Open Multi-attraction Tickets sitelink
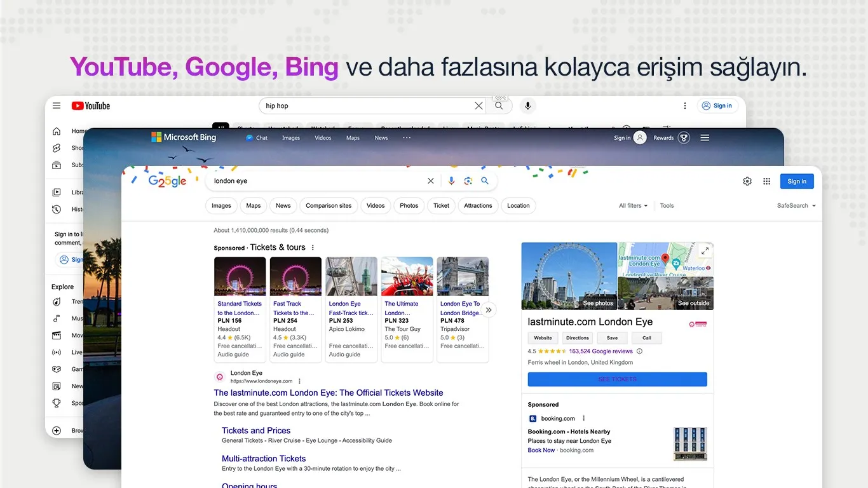Image resolution: width=868 pixels, height=488 pixels. pyautogui.click(x=264, y=459)
